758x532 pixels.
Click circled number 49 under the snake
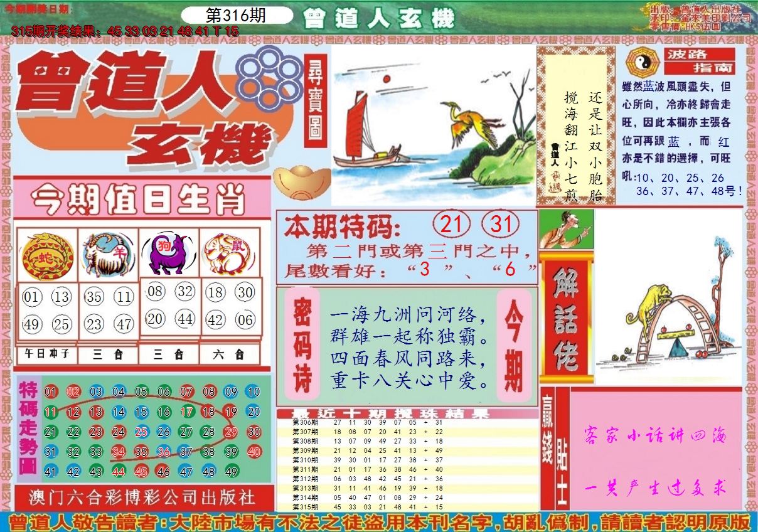32,324
